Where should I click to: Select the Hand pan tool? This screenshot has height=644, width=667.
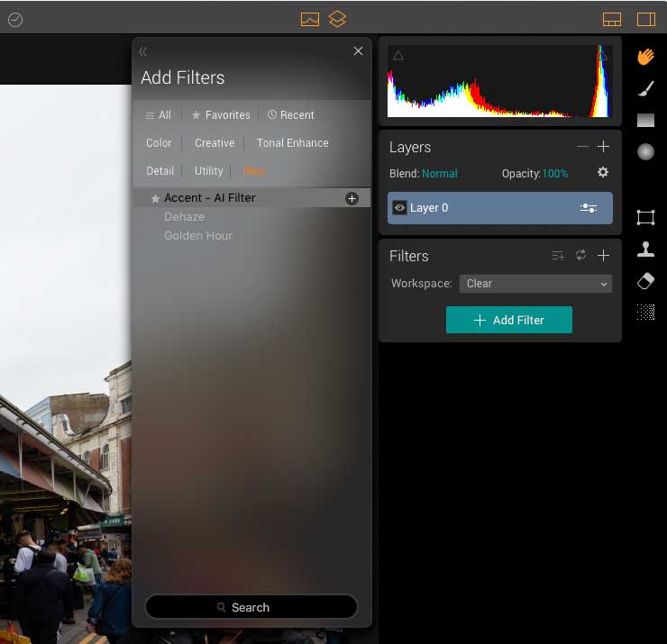(645, 57)
